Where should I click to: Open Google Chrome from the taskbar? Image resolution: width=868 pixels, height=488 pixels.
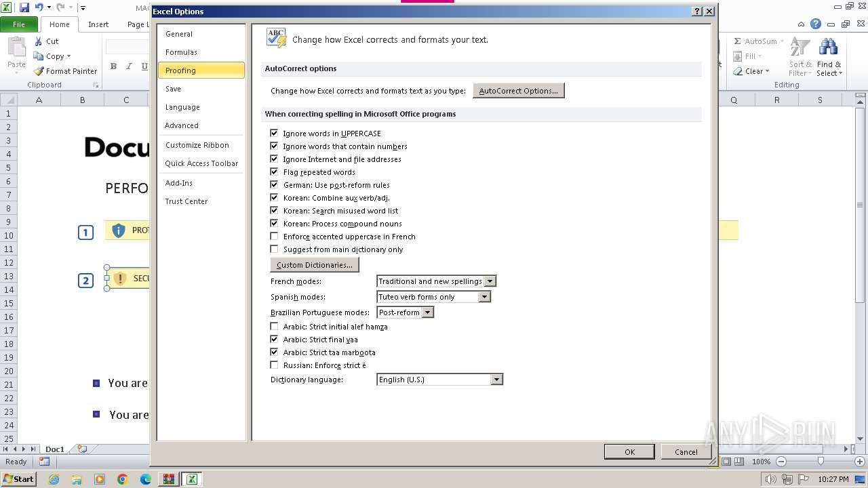click(123, 479)
